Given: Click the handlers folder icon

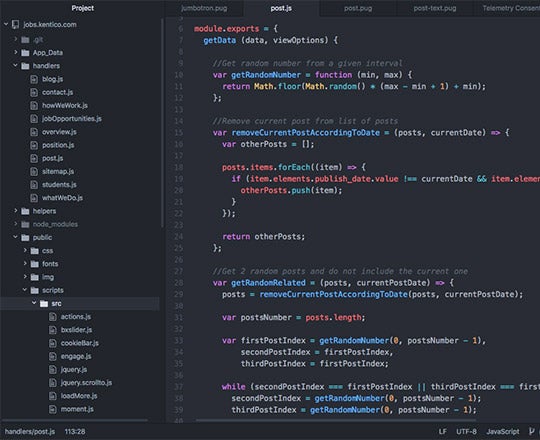Looking at the screenshot, I should (x=25, y=66).
